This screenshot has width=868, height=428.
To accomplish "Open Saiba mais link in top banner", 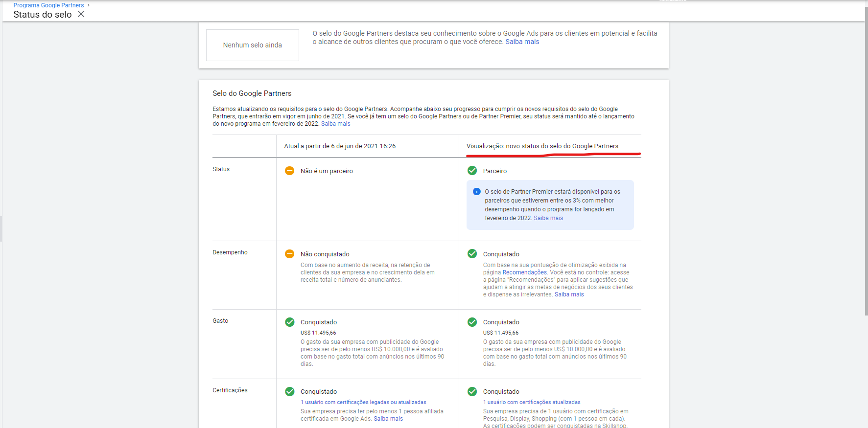I will (522, 42).
